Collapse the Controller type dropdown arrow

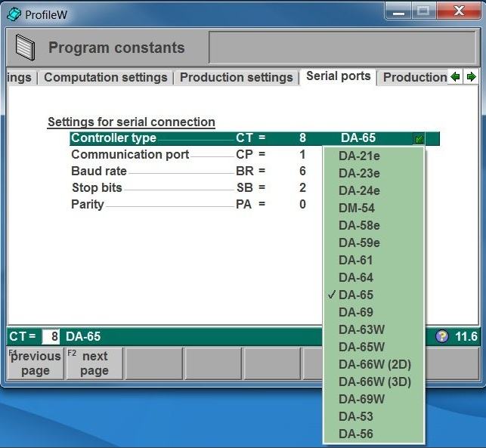point(419,139)
